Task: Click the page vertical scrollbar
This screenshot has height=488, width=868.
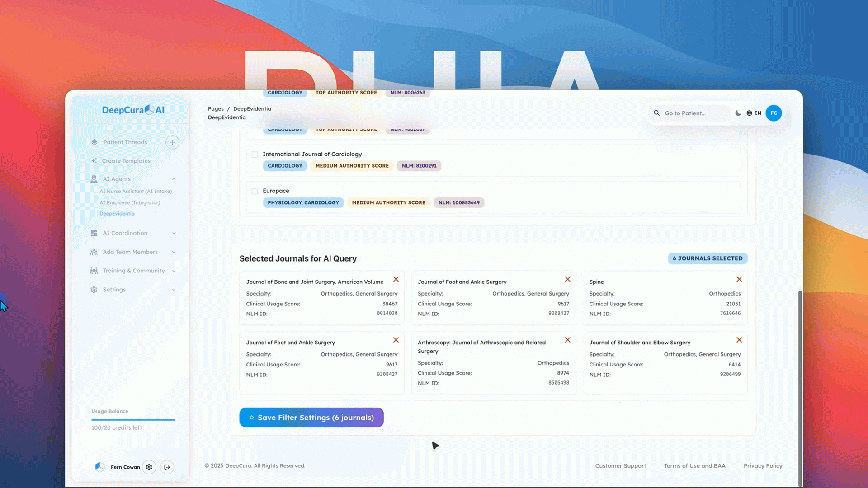Action: tap(800, 389)
